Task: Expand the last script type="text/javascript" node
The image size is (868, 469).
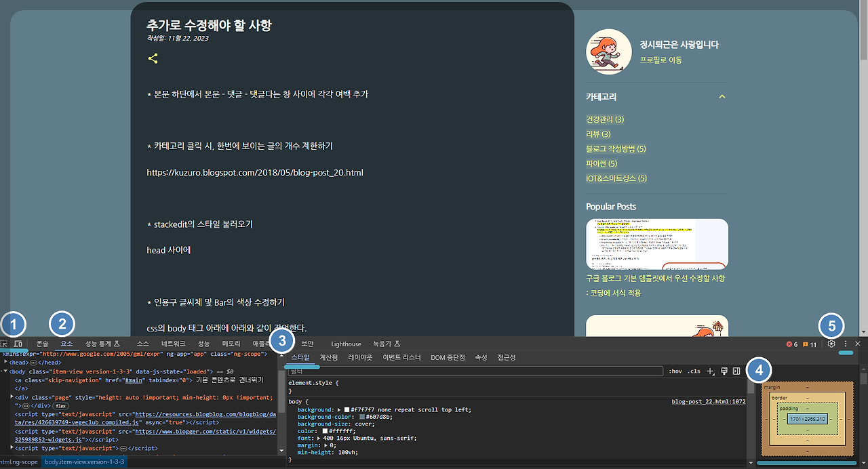Action: coord(12,448)
